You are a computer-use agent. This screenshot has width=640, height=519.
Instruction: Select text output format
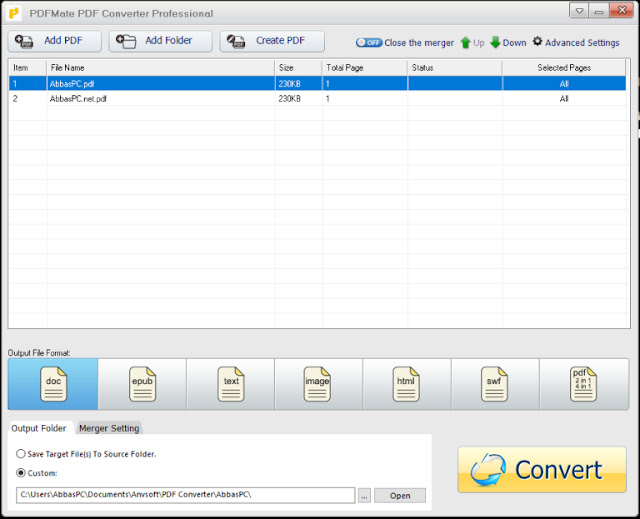[231, 384]
